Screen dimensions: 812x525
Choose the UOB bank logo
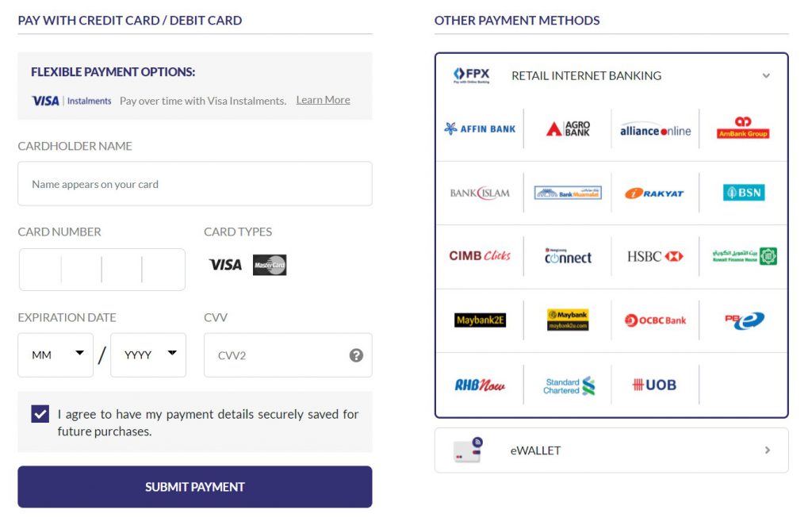tap(655, 385)
